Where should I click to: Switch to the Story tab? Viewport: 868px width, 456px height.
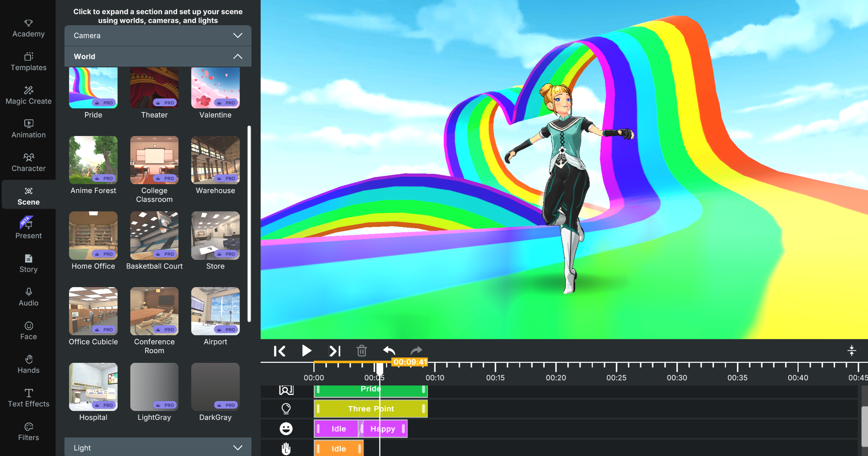28,263
